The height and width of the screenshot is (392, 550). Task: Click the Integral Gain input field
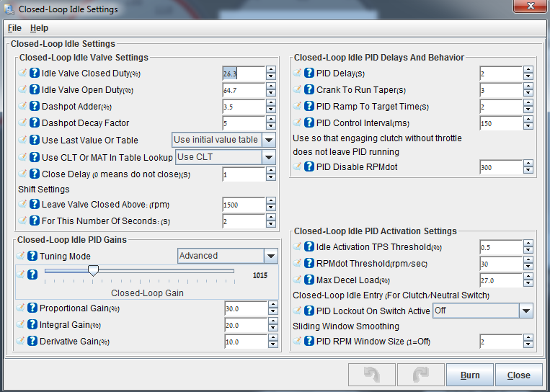(247, 325)
